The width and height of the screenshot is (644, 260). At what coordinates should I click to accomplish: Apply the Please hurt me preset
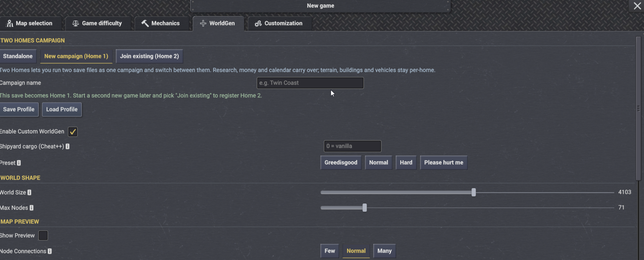pos(444,162)
